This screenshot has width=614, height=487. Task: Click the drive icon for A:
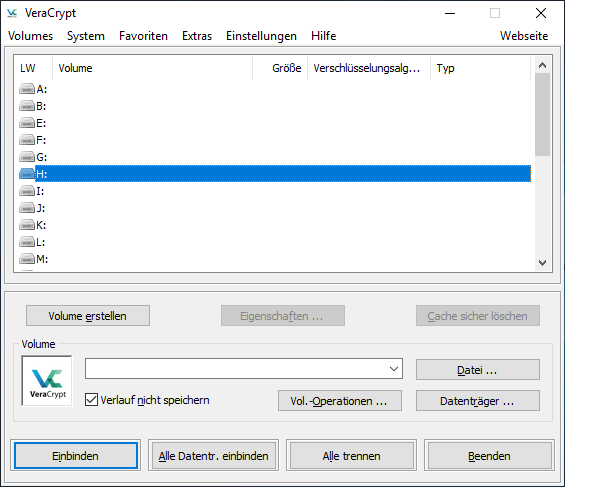tap(27, 89)
